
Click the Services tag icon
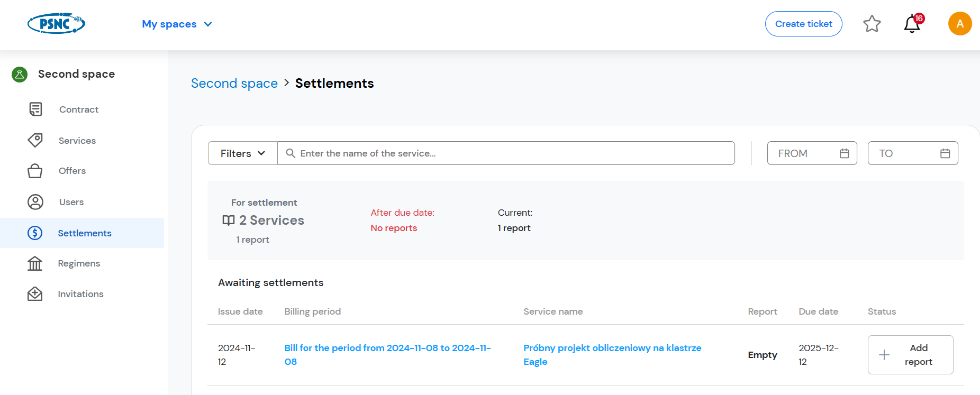35,140
